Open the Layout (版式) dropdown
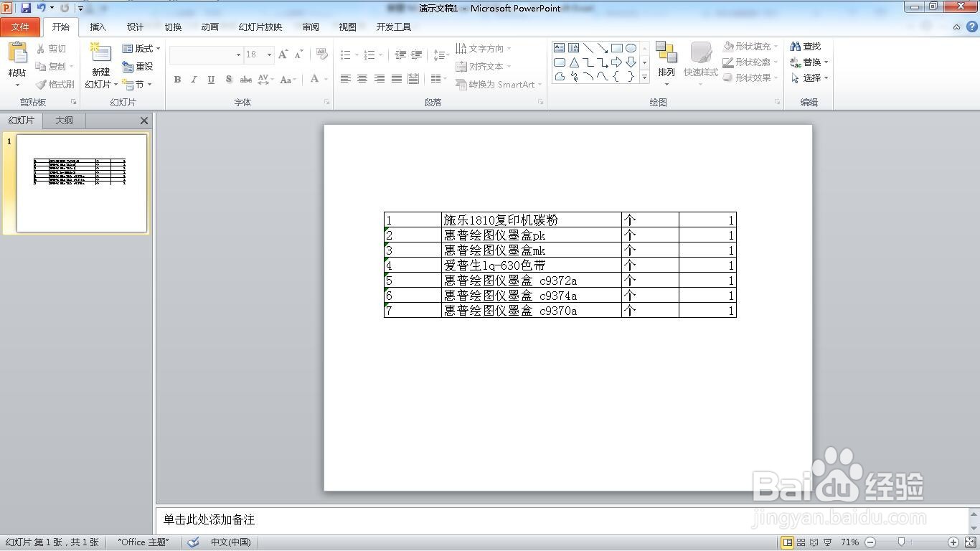The height and width of the screenshot is (551, 980). (x=141, y=49)
